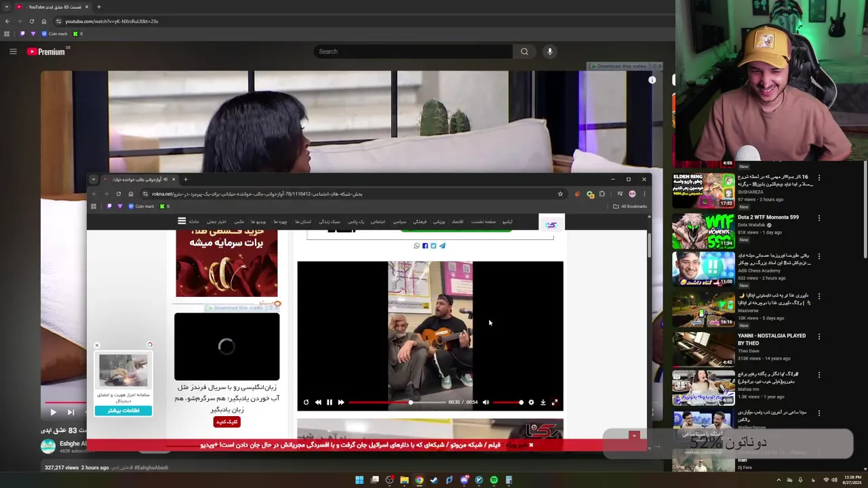868x488 pixels.
Task: Open options for Mahsa mn video
Action: click(818, 375)
